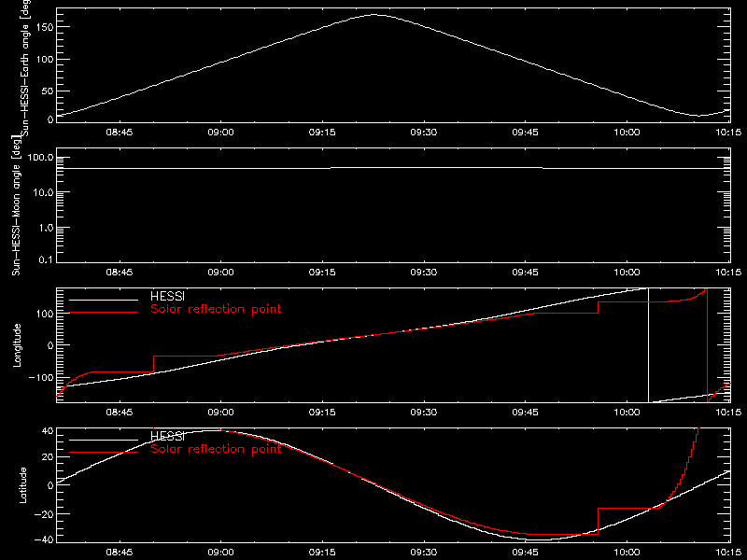This screenshot has height=560, width=747.
Task: Click 10:00 time label under Latitude plot
Action: pos(627,553)
